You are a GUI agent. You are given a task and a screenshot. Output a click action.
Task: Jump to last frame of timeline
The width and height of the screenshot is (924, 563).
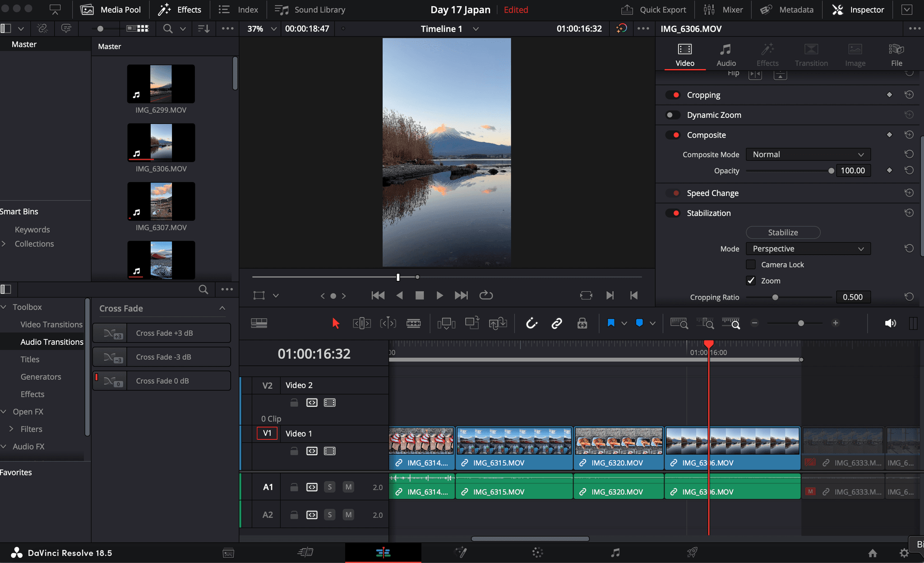click(x=461, y=295)
